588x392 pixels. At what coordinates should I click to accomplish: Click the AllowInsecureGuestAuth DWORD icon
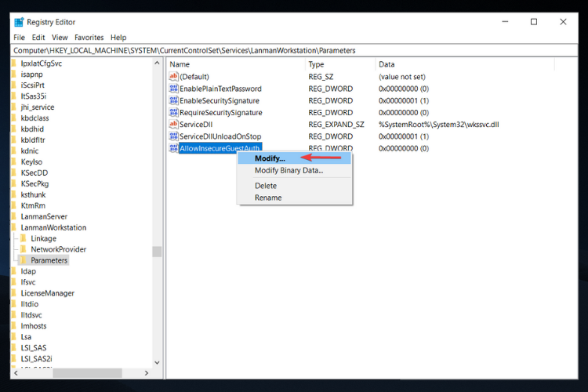point(173,148)
